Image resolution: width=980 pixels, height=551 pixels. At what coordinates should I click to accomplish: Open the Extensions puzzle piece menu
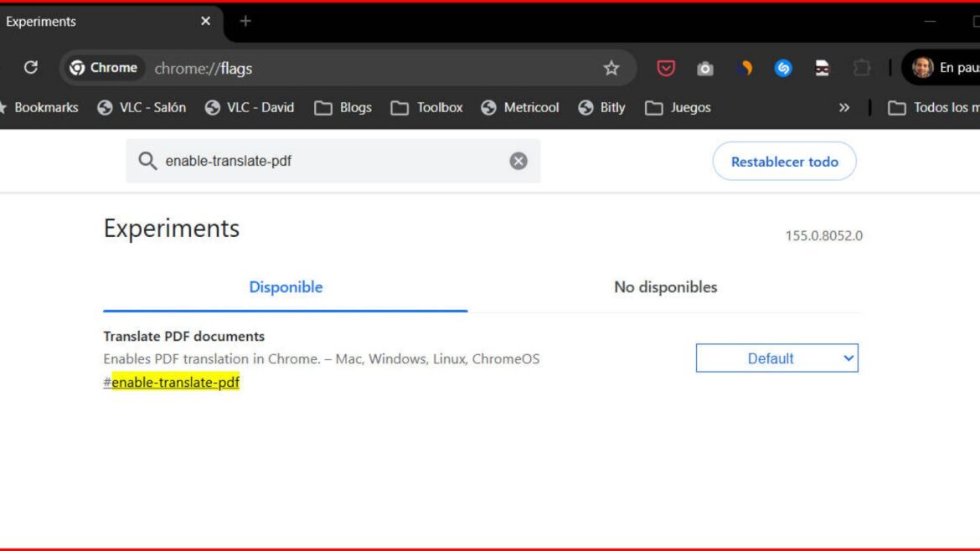click(x=861, y=68)
